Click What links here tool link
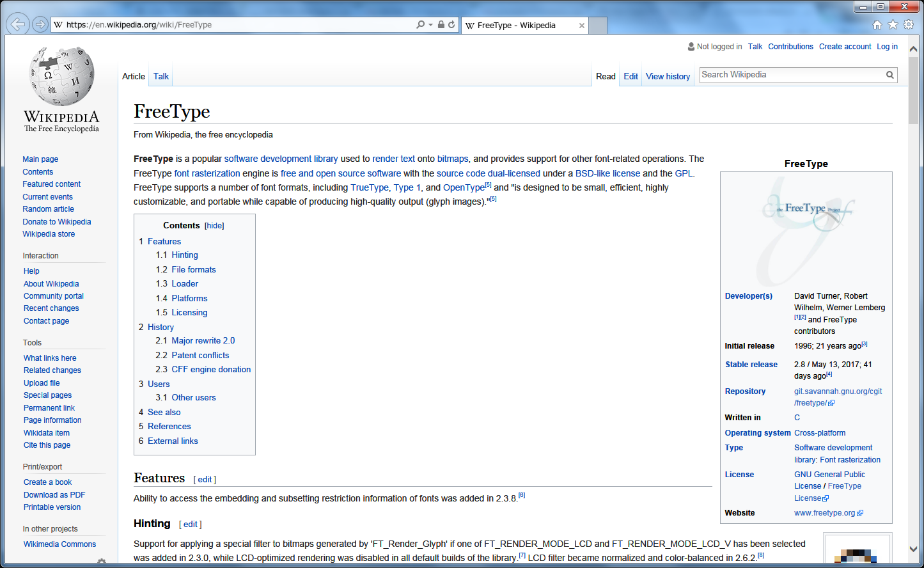 [50, 358]
